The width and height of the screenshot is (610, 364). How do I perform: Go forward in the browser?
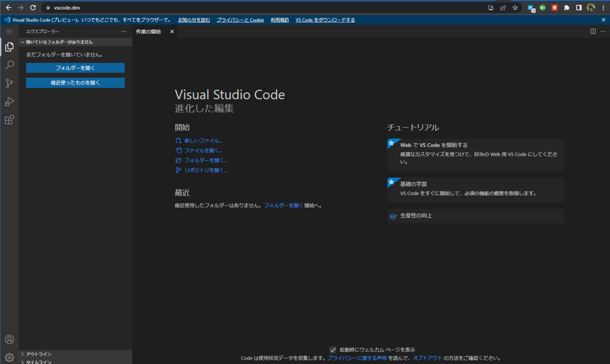click(x=21, y=8)
